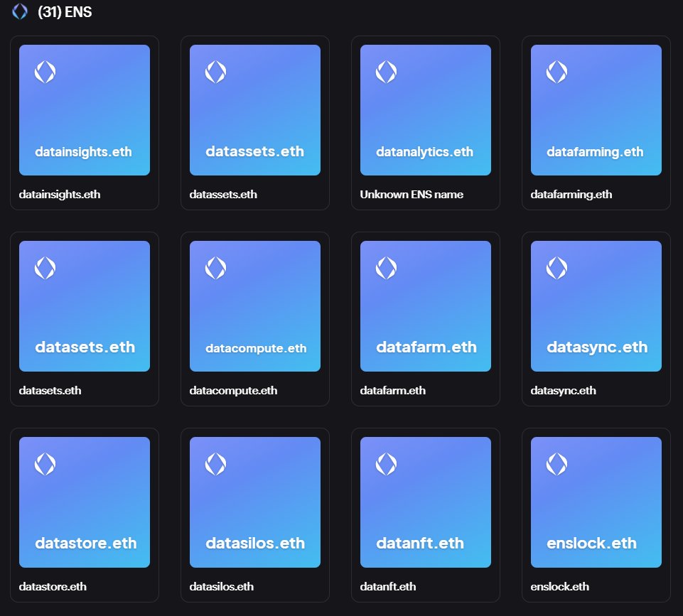Click the ENS icon on datanft.eth artwork
Viewport: 683px width, 616px height.
386,465
